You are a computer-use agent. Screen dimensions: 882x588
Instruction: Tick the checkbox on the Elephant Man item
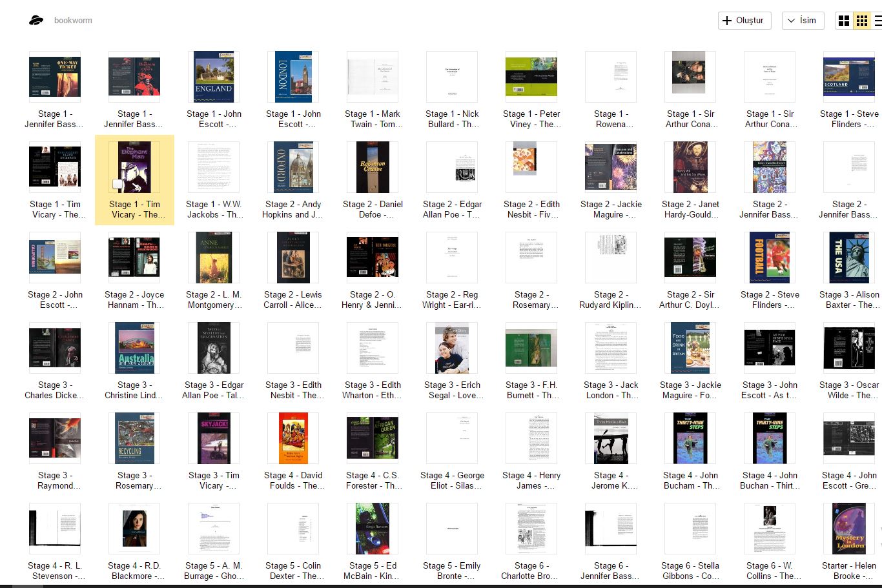click(118, 184)
